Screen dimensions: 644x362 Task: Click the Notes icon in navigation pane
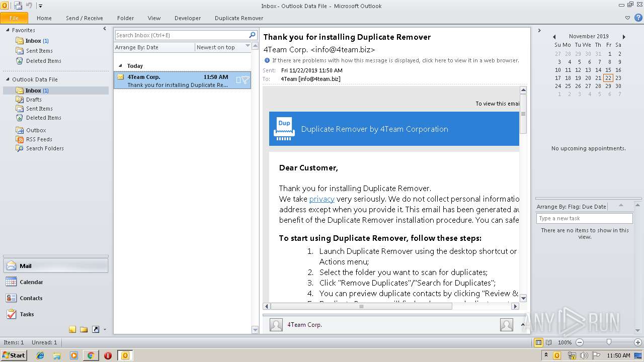click(72, 329)
